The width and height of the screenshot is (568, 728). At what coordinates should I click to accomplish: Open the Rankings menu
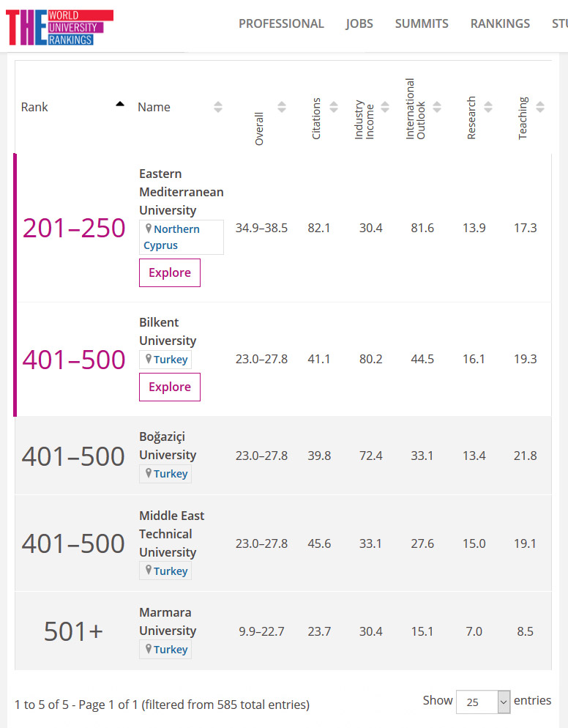(x=500, y=23)
